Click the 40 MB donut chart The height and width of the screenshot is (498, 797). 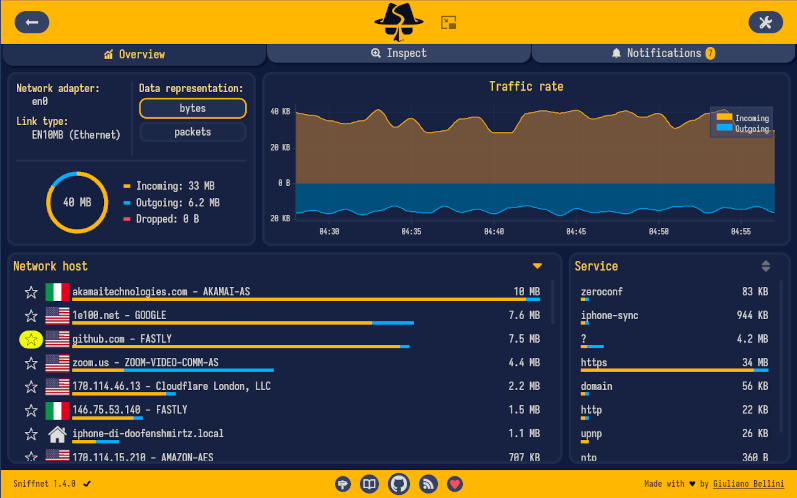pyautogui.click(x=77, y=202)
